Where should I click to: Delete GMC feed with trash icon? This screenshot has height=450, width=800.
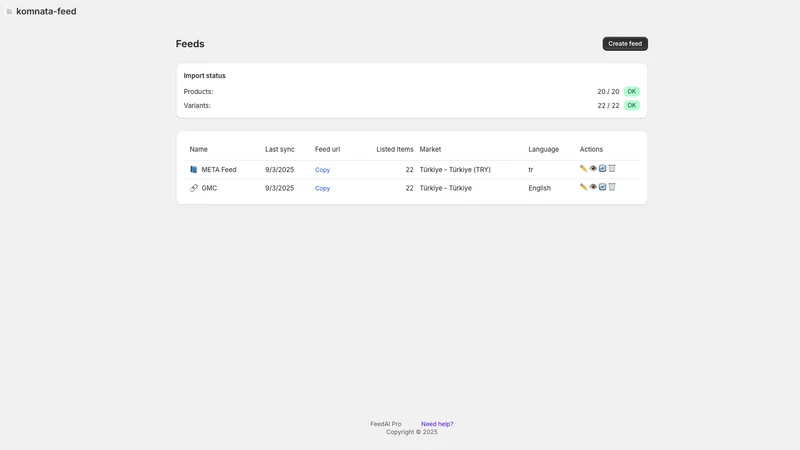click(612, 187)
